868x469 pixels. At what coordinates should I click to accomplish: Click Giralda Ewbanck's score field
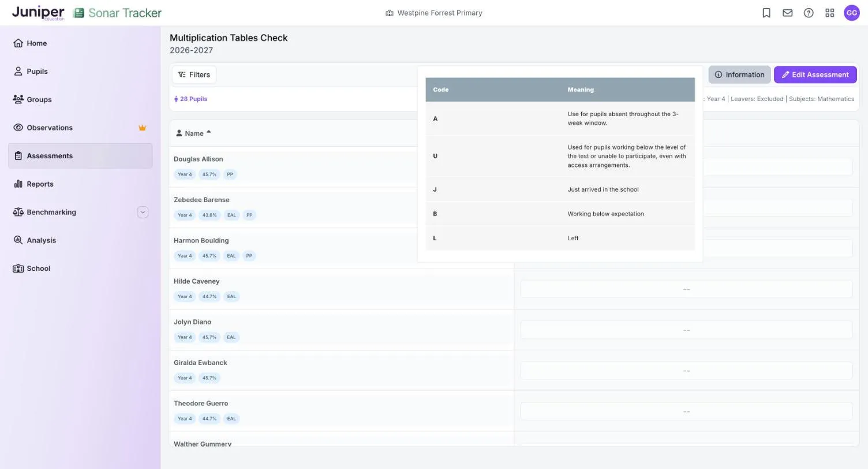(x=686, y=371)
